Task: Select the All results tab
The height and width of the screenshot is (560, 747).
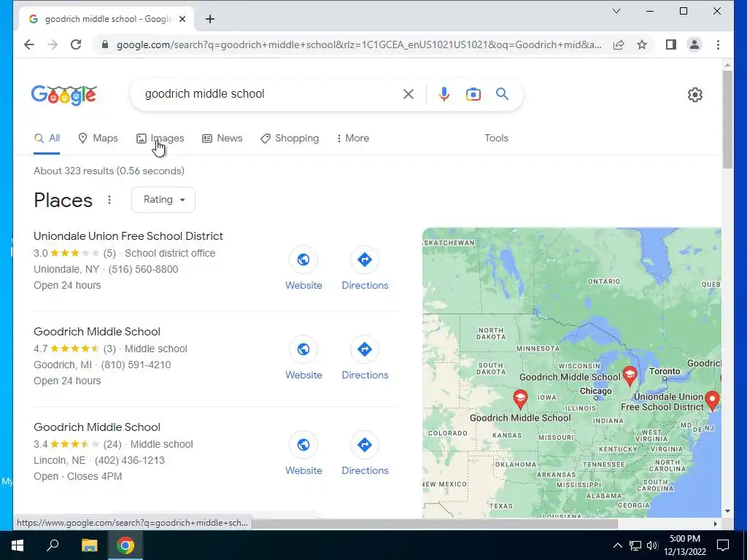Action: (x=47, y=138)
